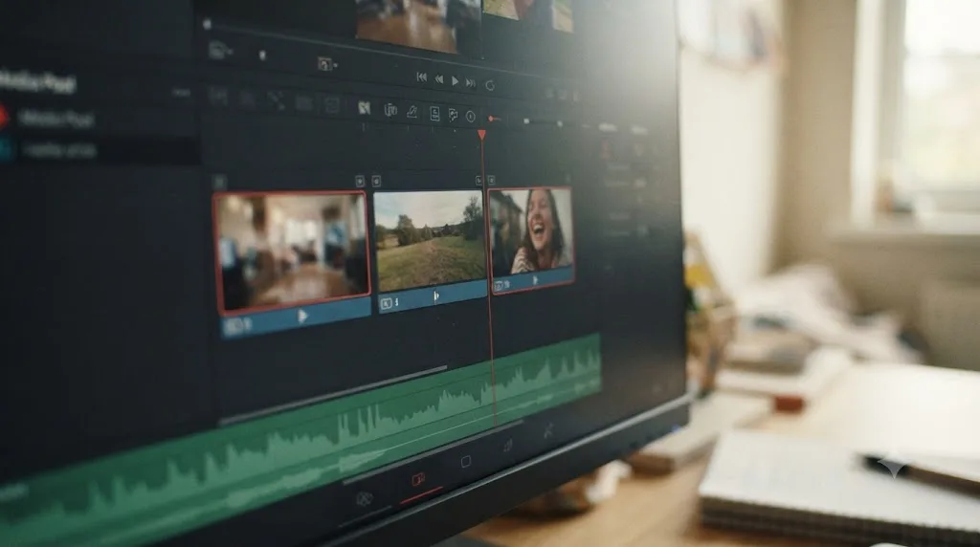Open the rocket-shaped deliver page icon

pos(548,429)
